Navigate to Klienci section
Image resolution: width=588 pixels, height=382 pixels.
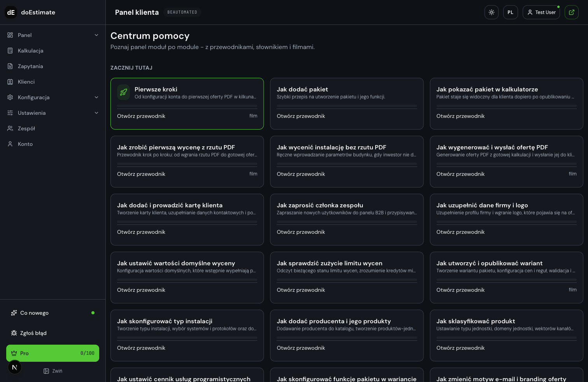click(x=53, y=82)
